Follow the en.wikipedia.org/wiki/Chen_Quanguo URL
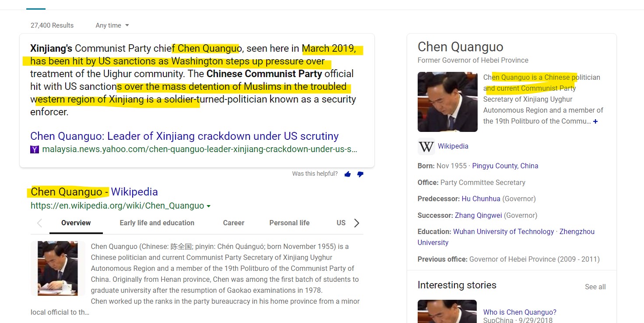Screen dimensions: 644x323 pos(117,206)
